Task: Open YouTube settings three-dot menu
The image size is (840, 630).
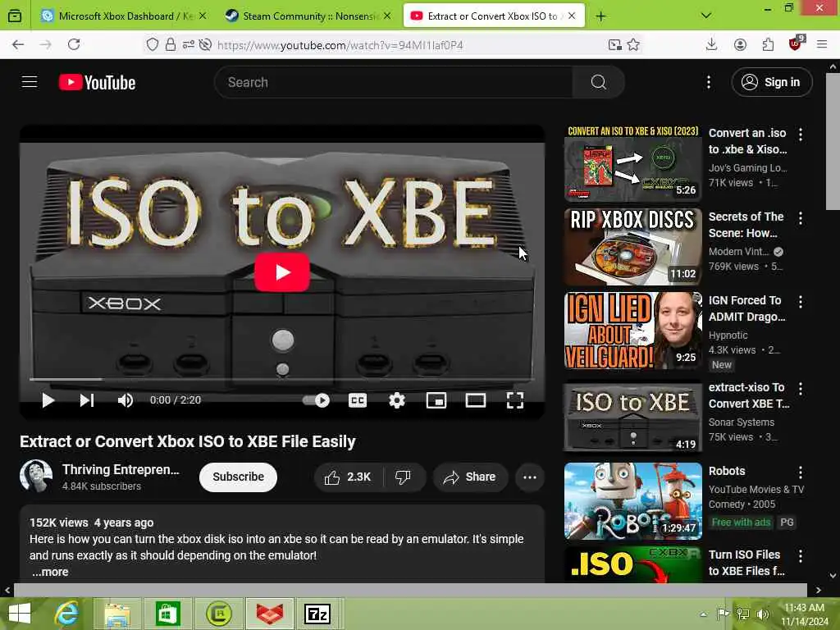Action: point(708,82)
